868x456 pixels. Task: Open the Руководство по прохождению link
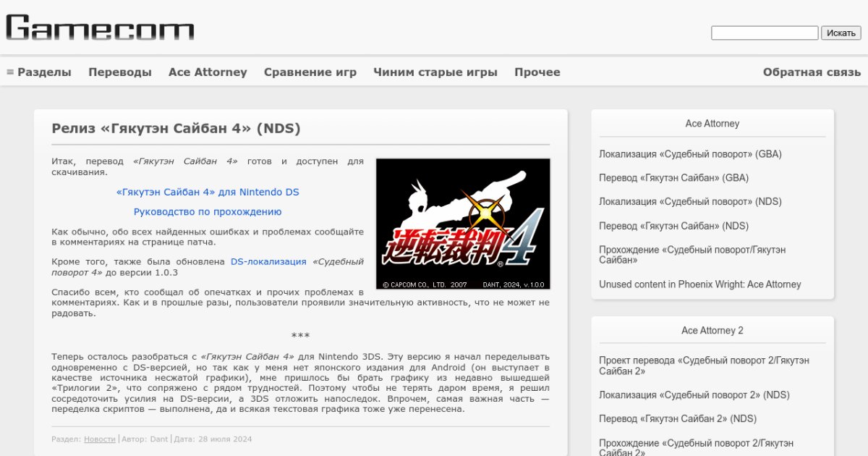pos(208,212)
